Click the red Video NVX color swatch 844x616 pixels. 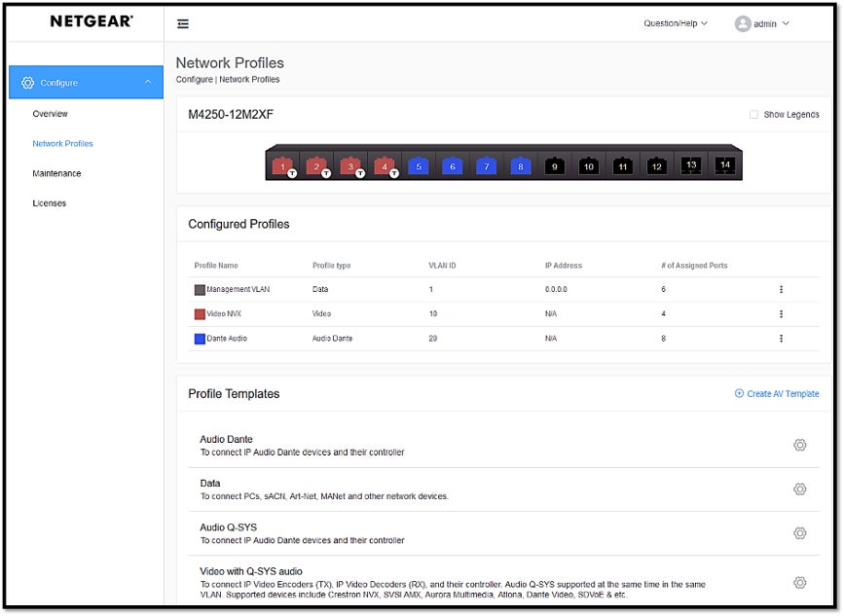[x=200, y=314]
